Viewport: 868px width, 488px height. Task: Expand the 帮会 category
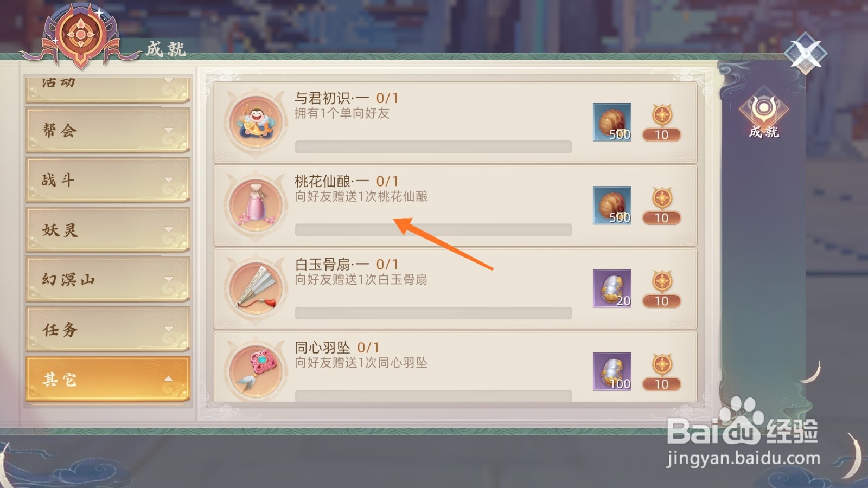pyautogui.click(x=107, y=130)
